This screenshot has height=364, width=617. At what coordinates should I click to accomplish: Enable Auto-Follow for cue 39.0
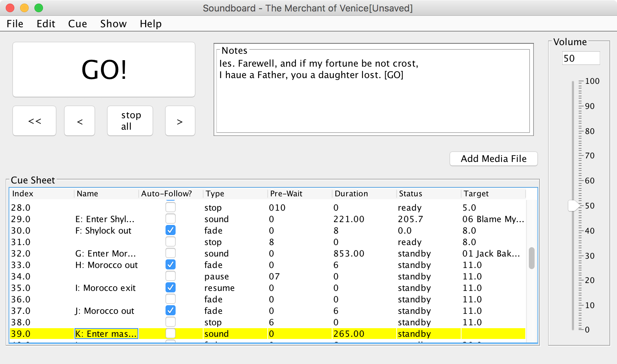(x=171, y=333)
